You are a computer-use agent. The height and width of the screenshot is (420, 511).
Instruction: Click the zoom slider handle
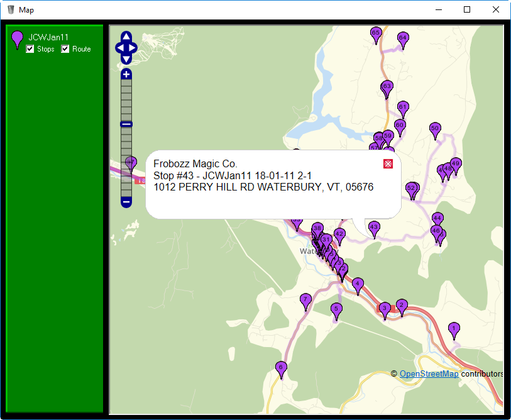[126, 124]
